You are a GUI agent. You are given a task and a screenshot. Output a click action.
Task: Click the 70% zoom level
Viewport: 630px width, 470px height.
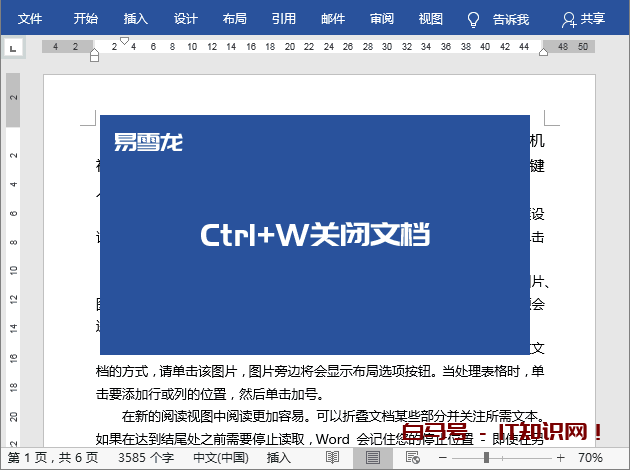[x=591, y=457]
